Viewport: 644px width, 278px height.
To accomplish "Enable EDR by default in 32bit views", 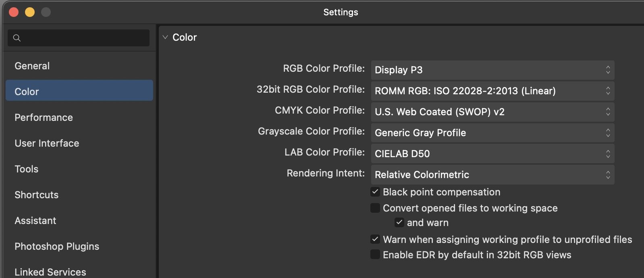I will [375, 255].
